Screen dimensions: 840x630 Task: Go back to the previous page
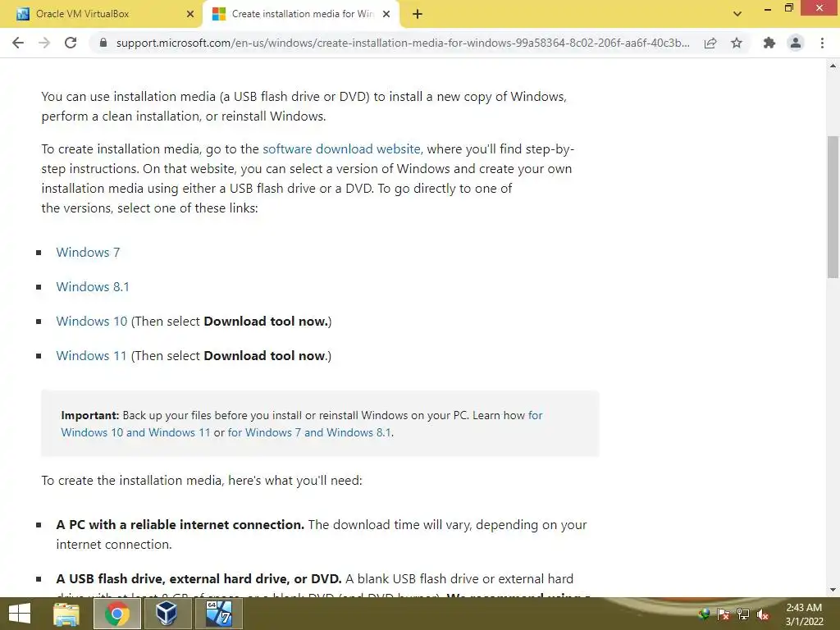tap(18, 43)
